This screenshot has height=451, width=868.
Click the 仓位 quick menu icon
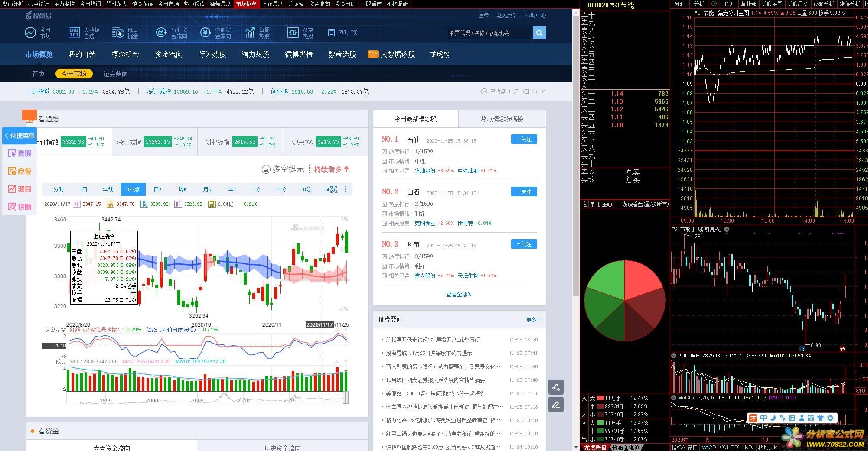click(x=20, y=171)
